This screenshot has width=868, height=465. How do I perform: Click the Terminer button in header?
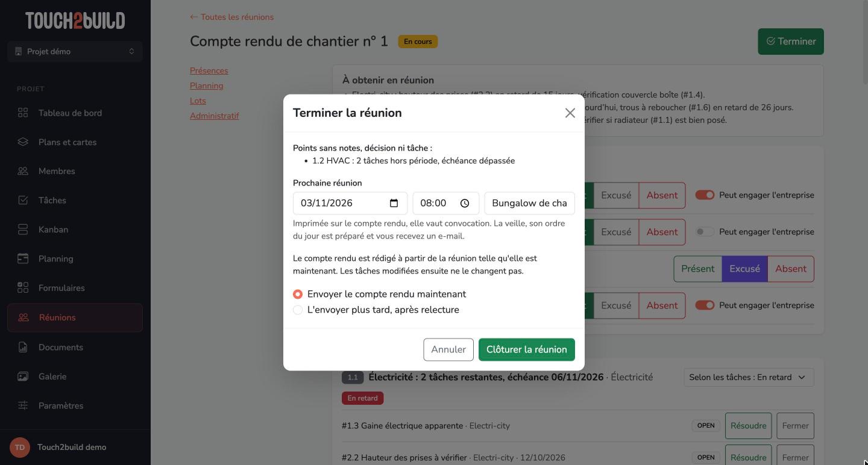coord(791,42)
